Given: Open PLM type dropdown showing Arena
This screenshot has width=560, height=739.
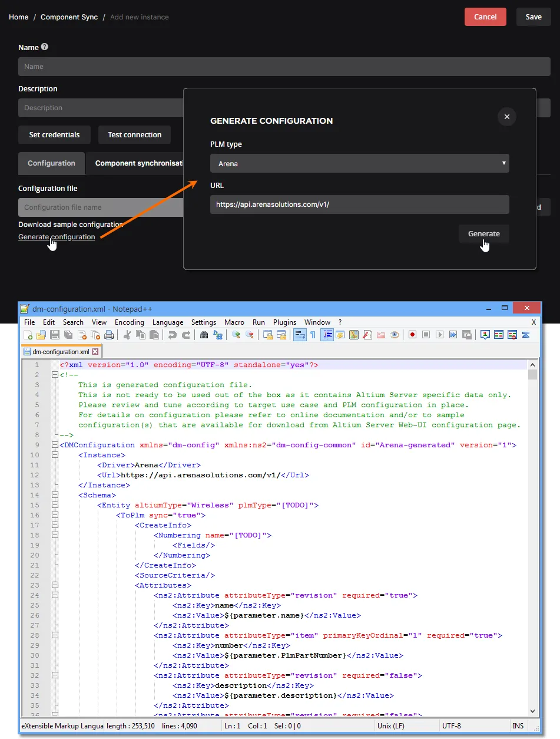Looking at the screenshot, I should 359,163.
